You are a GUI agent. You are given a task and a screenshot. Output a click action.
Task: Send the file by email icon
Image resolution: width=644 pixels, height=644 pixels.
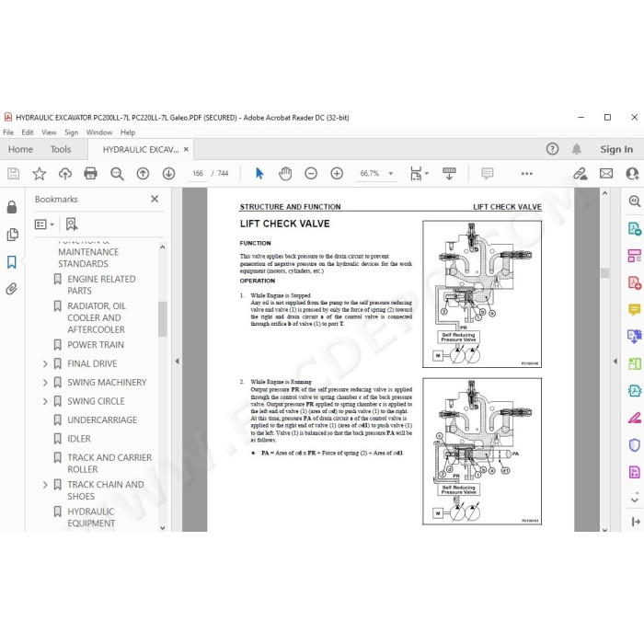606,174
